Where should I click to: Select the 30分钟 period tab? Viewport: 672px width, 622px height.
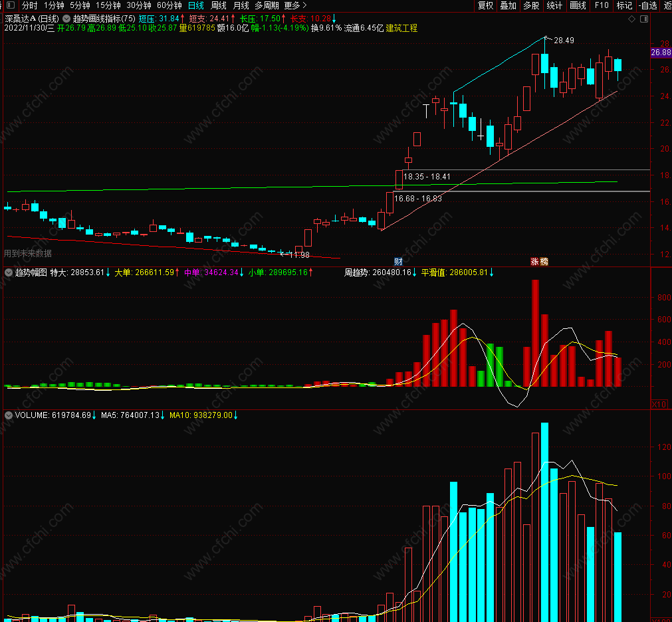[x=139, y=5]
